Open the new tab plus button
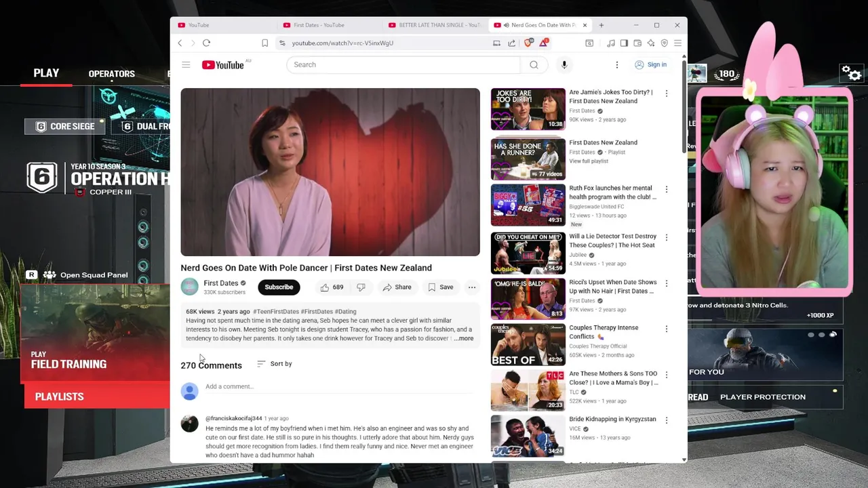This screenshot has height=488, width=868. pos(601,25)
